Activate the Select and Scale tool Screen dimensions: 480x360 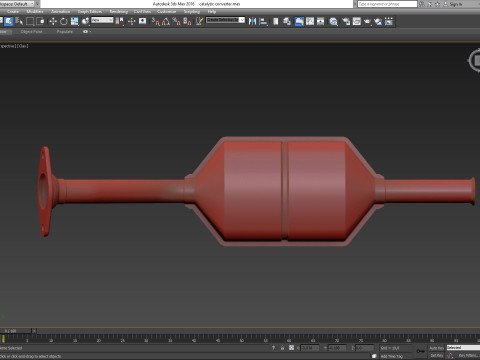point(74,22)
